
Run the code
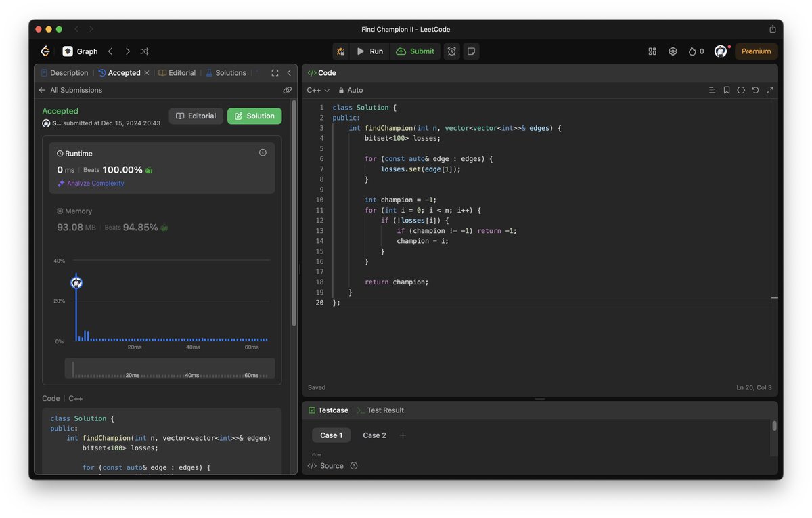(x=369, y=51)
